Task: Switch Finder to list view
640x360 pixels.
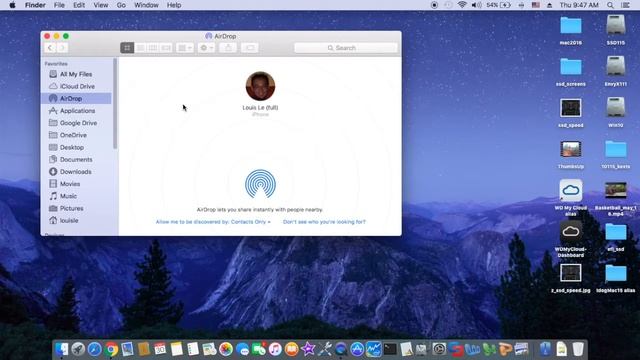Action: coord(140,48)
